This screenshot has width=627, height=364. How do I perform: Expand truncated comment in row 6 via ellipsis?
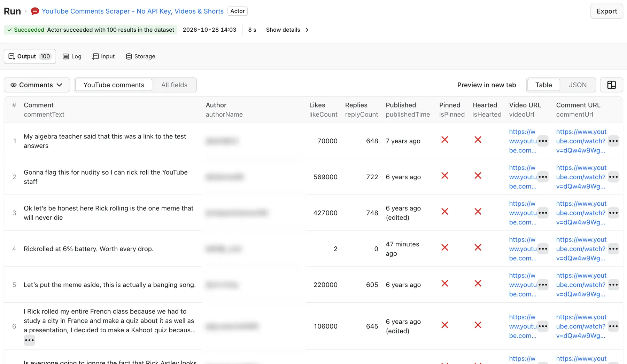coord(29,340)
